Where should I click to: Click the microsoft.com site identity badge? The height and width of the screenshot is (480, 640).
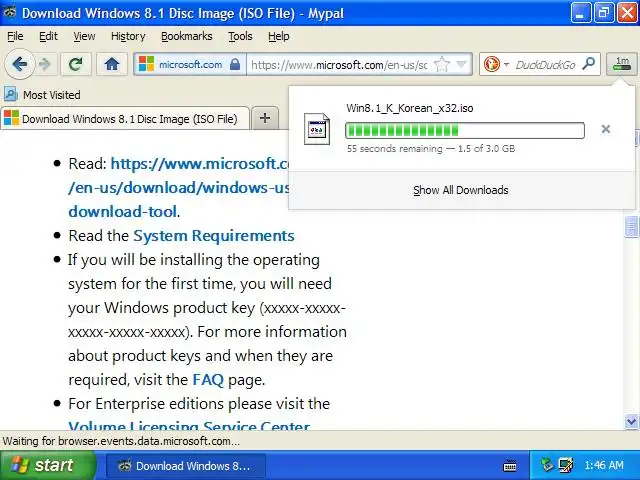(190, 64)
